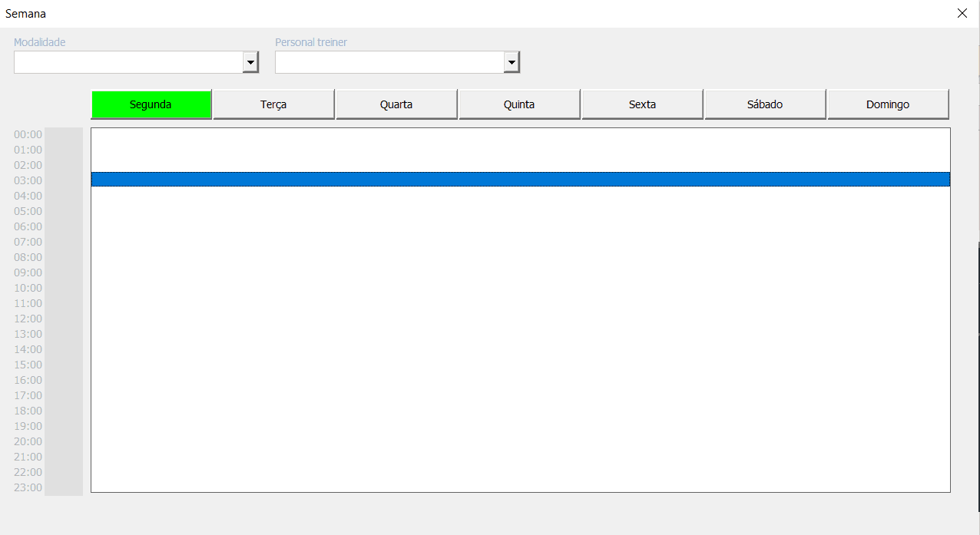
Task: Switch to the Terça day
Action: coord(273,104)
